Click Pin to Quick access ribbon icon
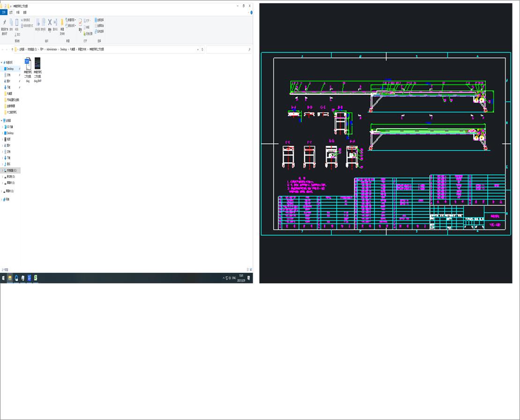 point(4,22)
